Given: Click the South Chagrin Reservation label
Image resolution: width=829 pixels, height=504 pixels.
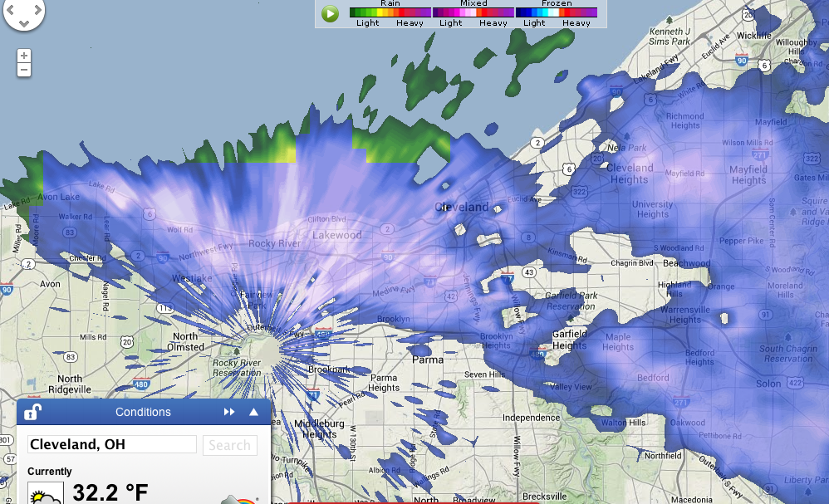Looking at the screenshot, I should pos(787,354).
